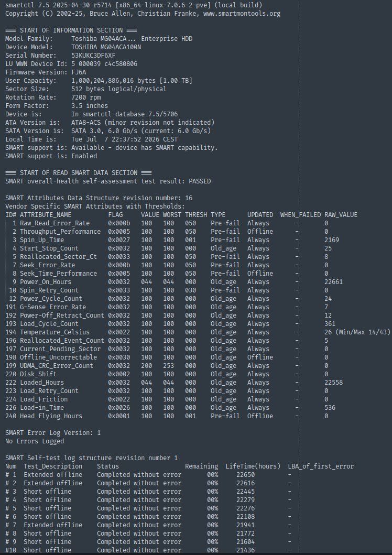Click the Power_On_Hours raw value 22661

tap(333, 282)
